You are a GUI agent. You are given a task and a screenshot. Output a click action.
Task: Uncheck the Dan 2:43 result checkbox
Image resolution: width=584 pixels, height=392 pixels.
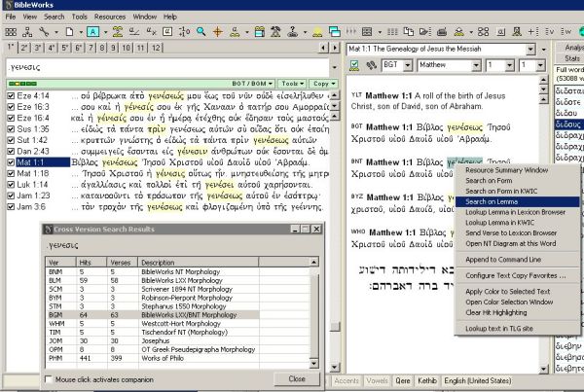pyautogui.click(x=11, y=152)
